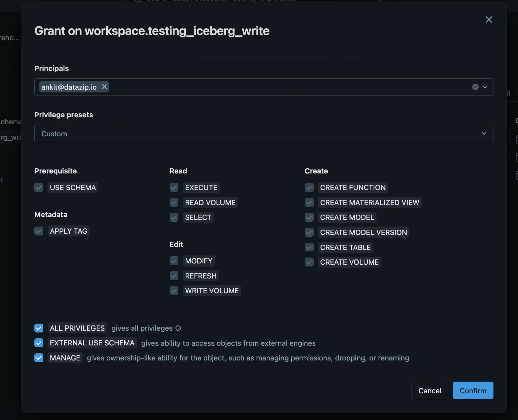
Task: Confirm the privilege grant
Action: [473, 391]
